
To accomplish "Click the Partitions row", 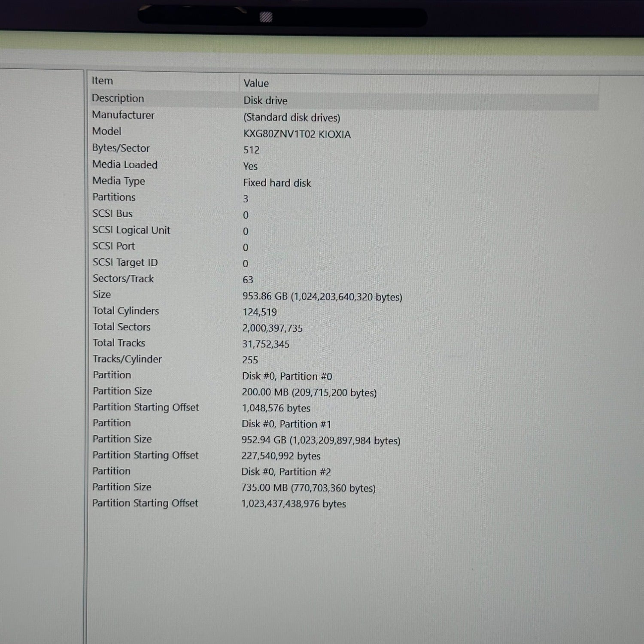I will point(114,197).
